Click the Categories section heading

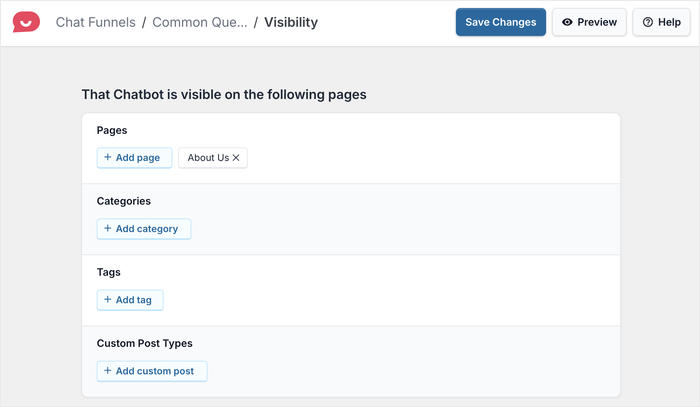point(124,201)
